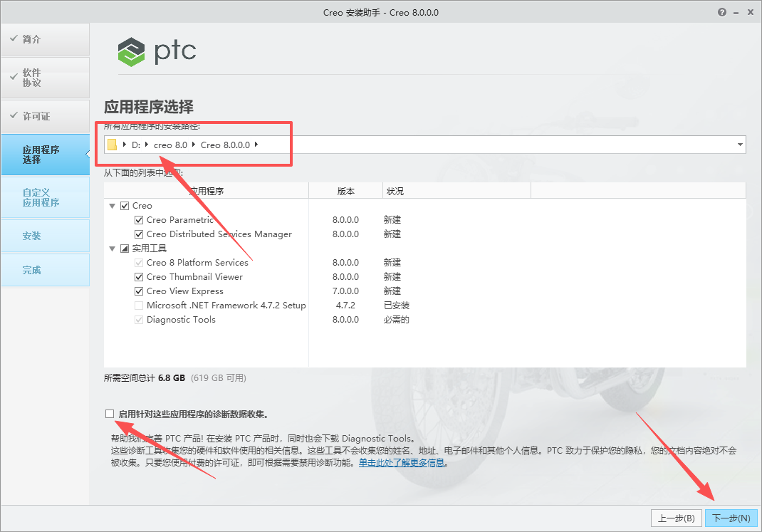Uncheck Creo View Express
Screen dimensions: 762x532
click(x=139, y=291)
